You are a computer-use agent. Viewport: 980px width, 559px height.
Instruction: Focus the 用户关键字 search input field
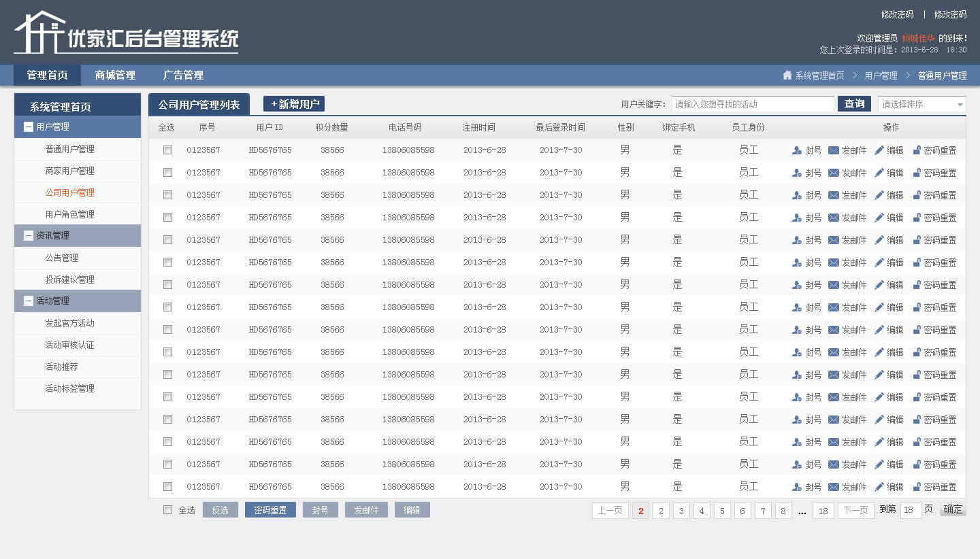[x=753, y=104]
